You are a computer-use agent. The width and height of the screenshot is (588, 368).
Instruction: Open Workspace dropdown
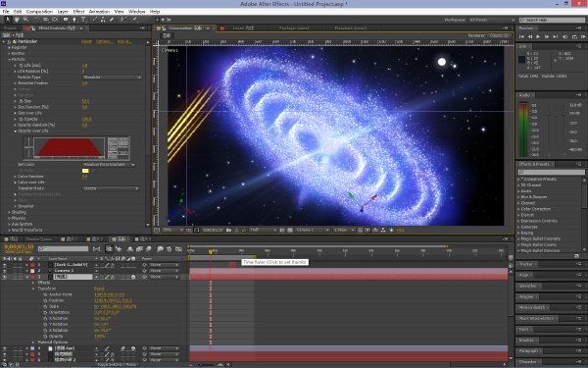tap(492, 20)
